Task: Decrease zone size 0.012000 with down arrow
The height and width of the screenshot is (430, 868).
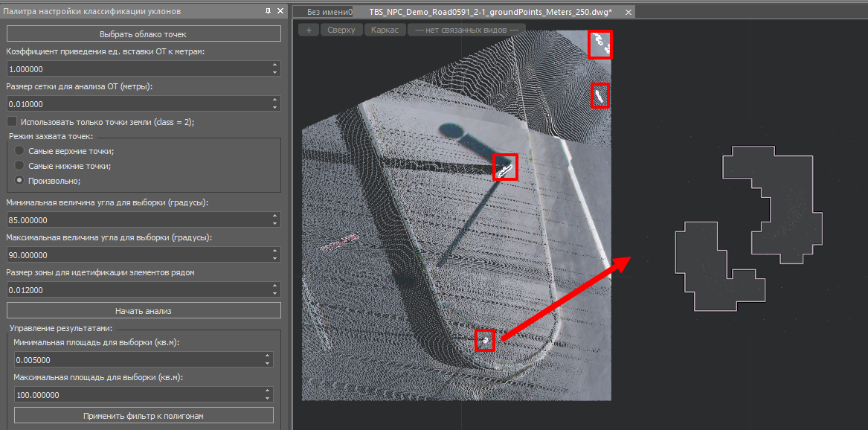Action: 275,293
